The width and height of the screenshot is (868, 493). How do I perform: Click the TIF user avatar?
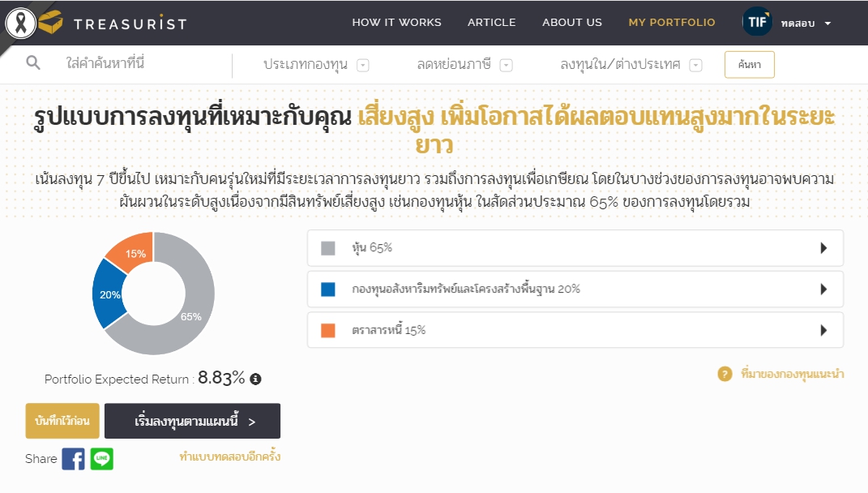[x=757, y=23]
